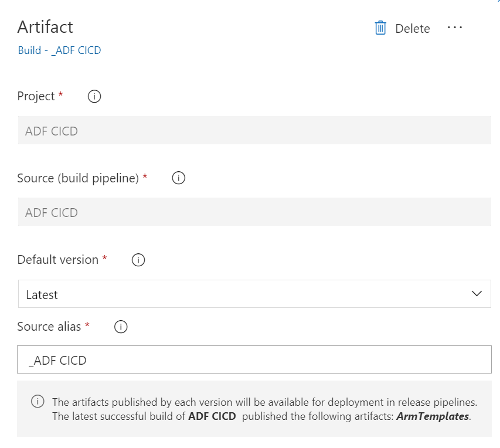Click the trash can Delete icon

[x=380, y=28]
